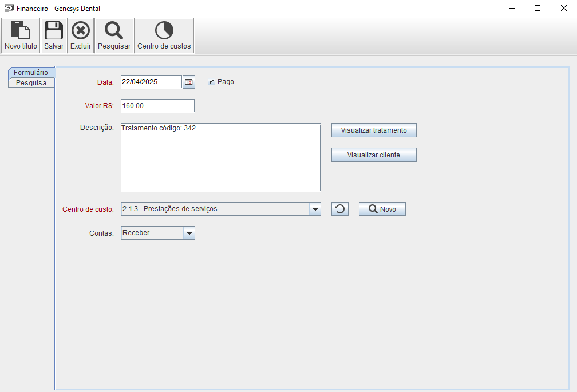Click inside the Descrição text area
The width and height of the screenshot is (577, 392).
[220, 157]
